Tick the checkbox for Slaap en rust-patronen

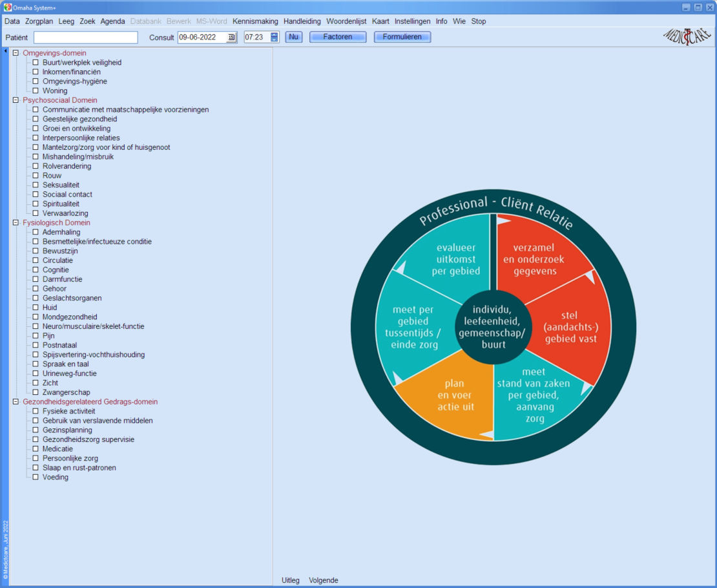click(x=36, y=467)
